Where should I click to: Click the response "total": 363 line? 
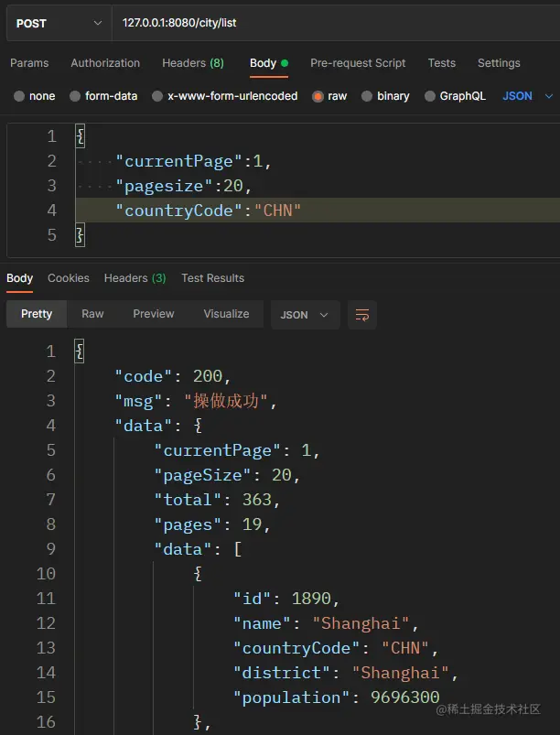click(218, 500)
